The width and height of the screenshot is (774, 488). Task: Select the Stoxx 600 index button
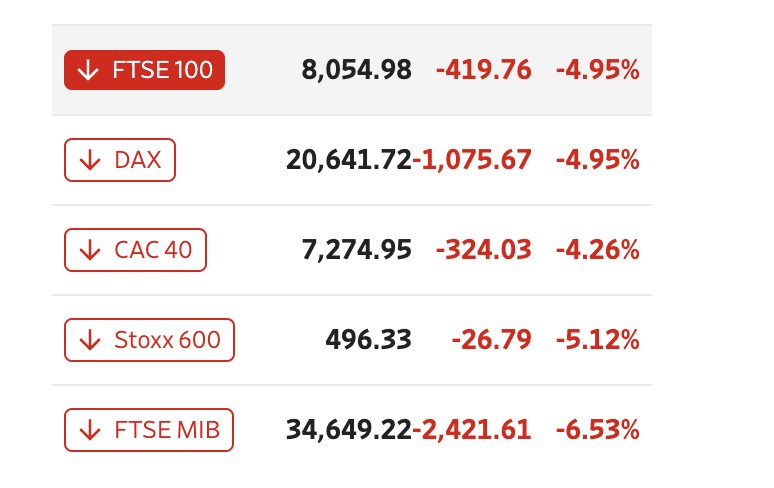(x=149, y=340)
